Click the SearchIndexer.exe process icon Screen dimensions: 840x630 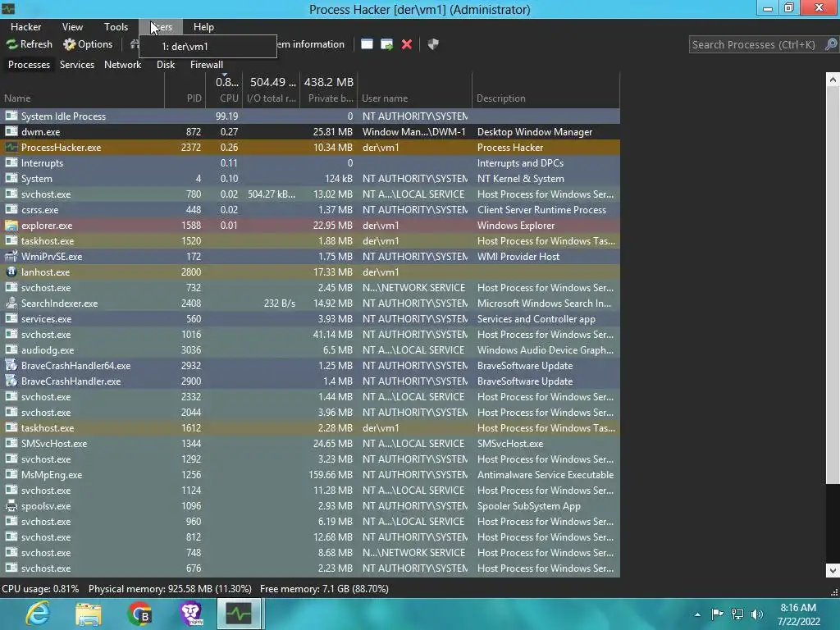click(x=11, y=303)
